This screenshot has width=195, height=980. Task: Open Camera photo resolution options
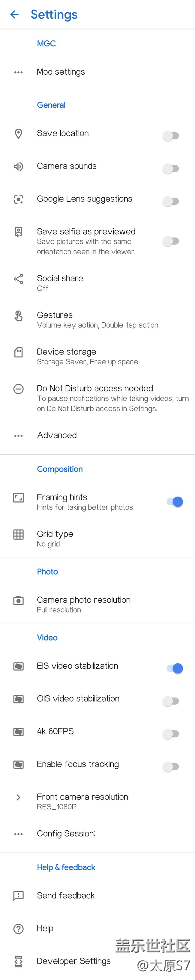coord(97,604)
